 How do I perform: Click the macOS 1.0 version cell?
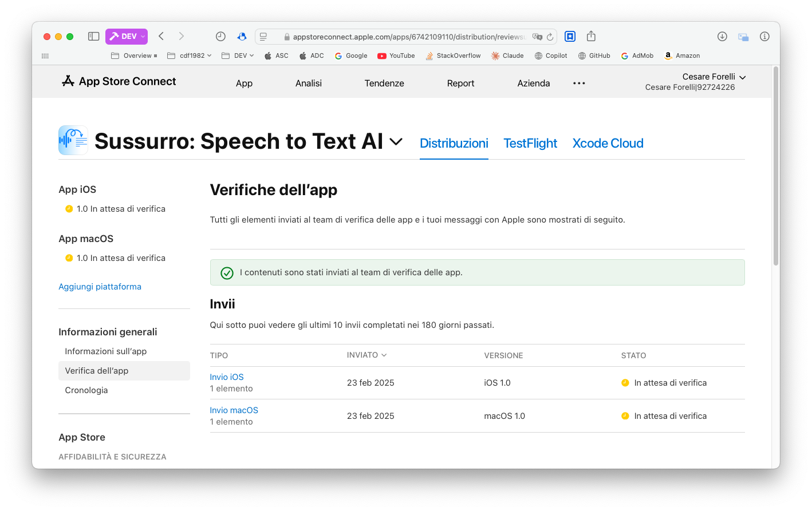tap(504, 416)
